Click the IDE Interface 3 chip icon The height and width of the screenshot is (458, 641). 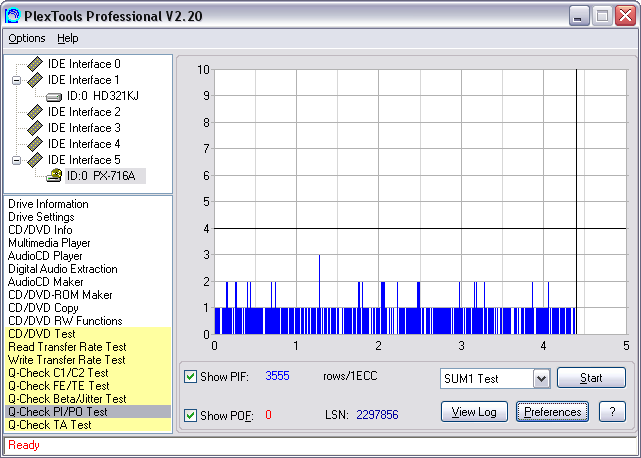click(x=35, y=128)
